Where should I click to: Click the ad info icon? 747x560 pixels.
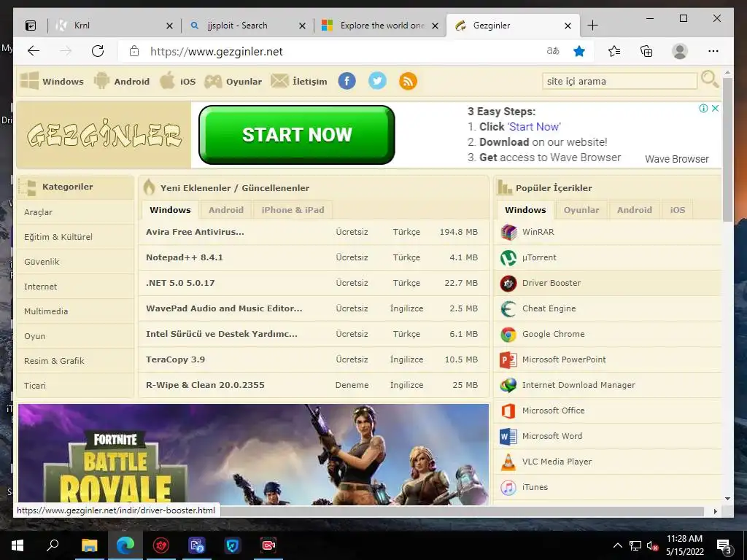[703, 108]
